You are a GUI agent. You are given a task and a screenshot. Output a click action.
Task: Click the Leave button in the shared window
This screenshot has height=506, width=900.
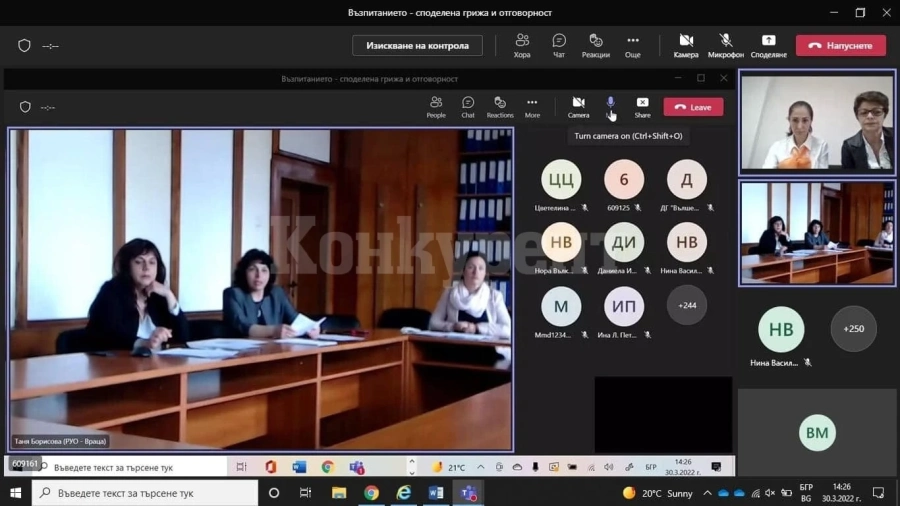tap(693, 107)
